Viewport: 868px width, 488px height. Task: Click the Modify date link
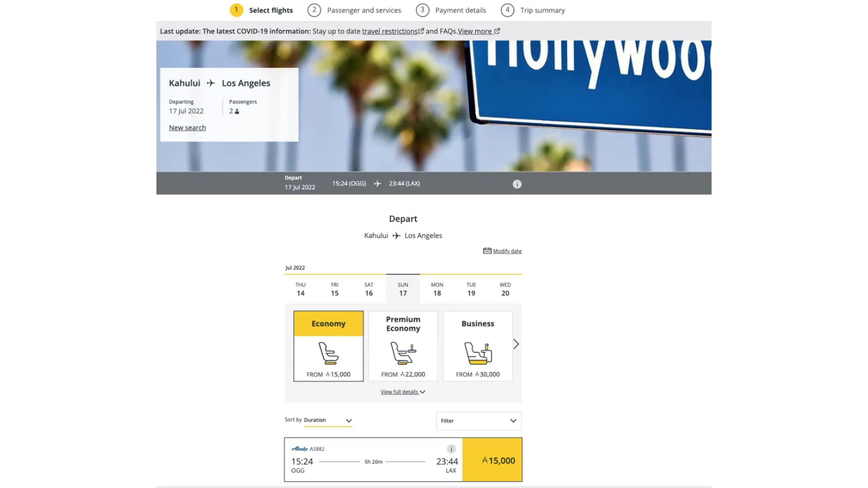tap(507, 251)
